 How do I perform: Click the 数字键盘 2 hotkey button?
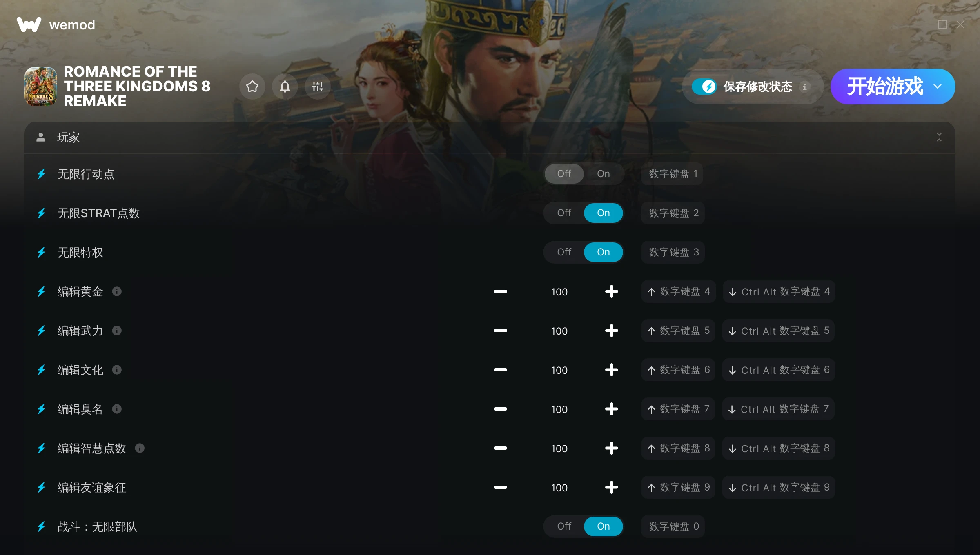673,213
